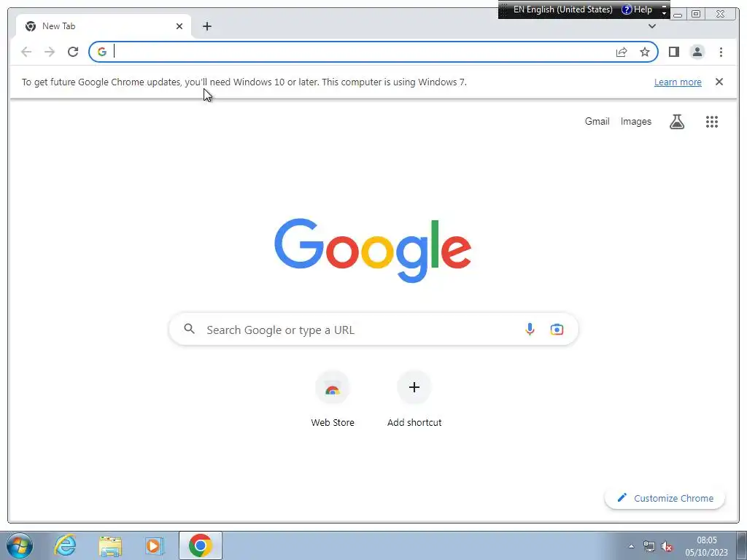Launch Internet Explorer from taskbar
This screenshot has width=747, height=560.
65,545
